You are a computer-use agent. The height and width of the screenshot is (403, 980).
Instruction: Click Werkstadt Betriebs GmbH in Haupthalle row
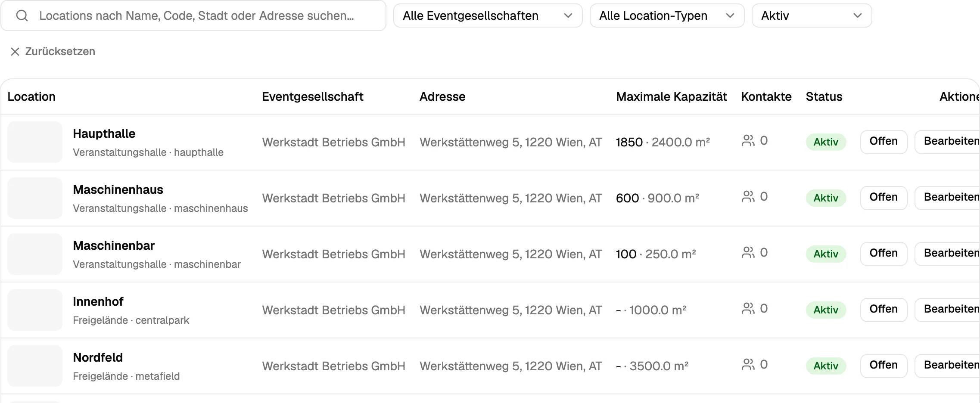click(334, 143)
